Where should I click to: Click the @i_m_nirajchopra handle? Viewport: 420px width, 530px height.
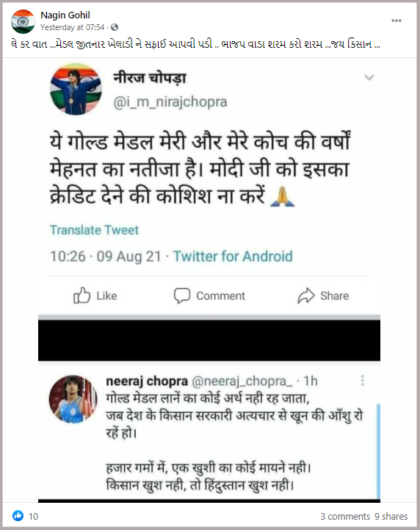[x=170, y=102]
